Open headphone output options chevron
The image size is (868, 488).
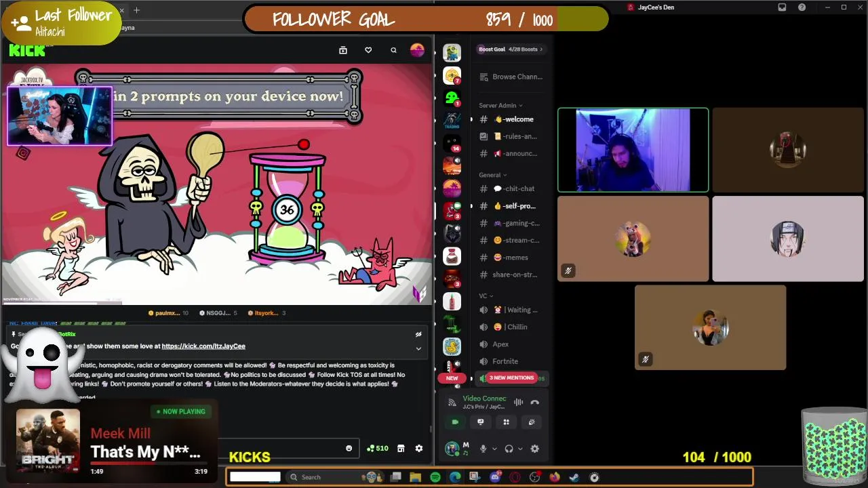point(519,449)
